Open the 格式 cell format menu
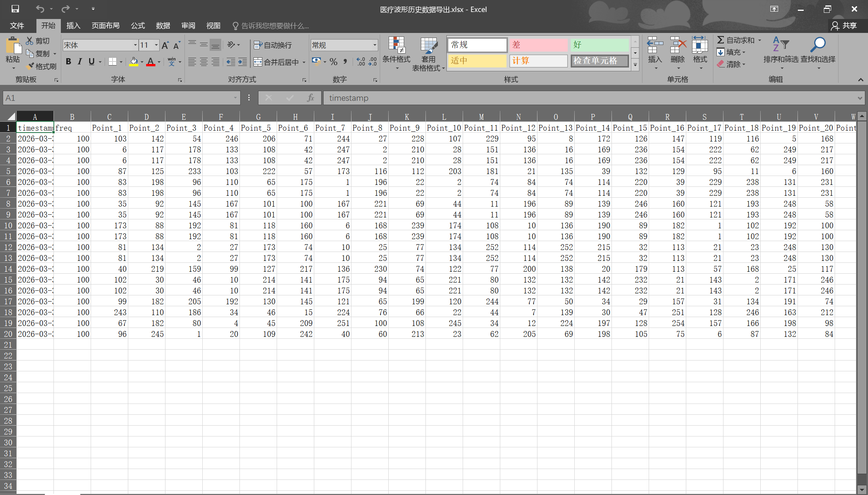 click(x=700, y=53)
